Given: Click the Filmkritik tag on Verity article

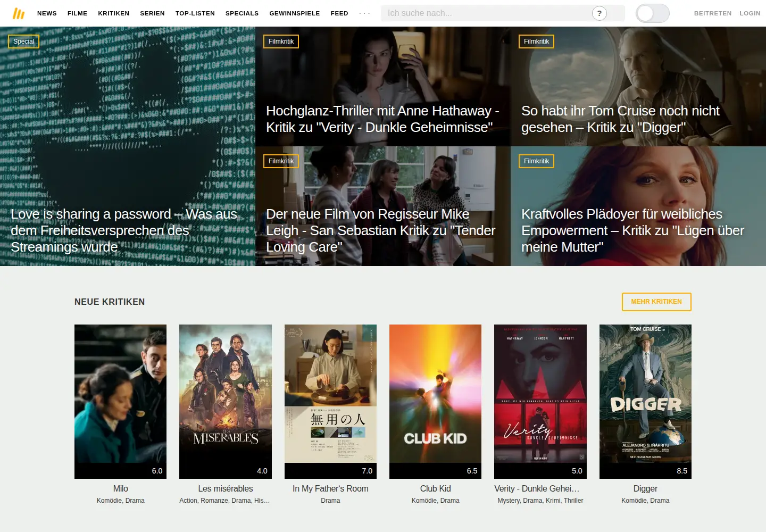Looking at the screenshot, I should [x=281, y=41].
